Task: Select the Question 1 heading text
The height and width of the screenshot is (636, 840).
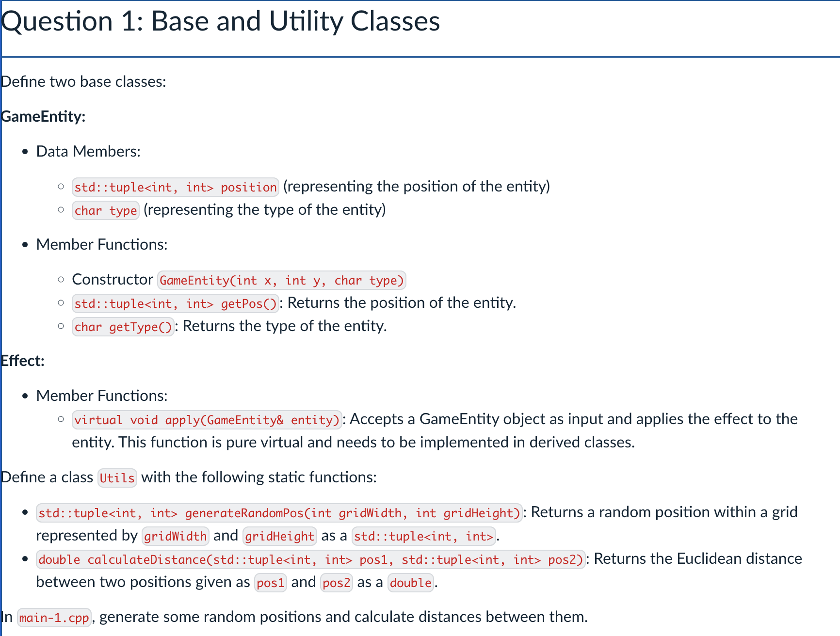Action: [x=221, y=21]
